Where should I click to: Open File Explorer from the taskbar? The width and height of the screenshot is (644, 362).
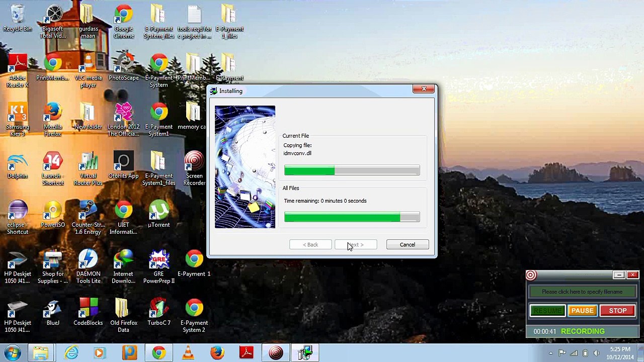pyautogui.click(x=41, y=352)
